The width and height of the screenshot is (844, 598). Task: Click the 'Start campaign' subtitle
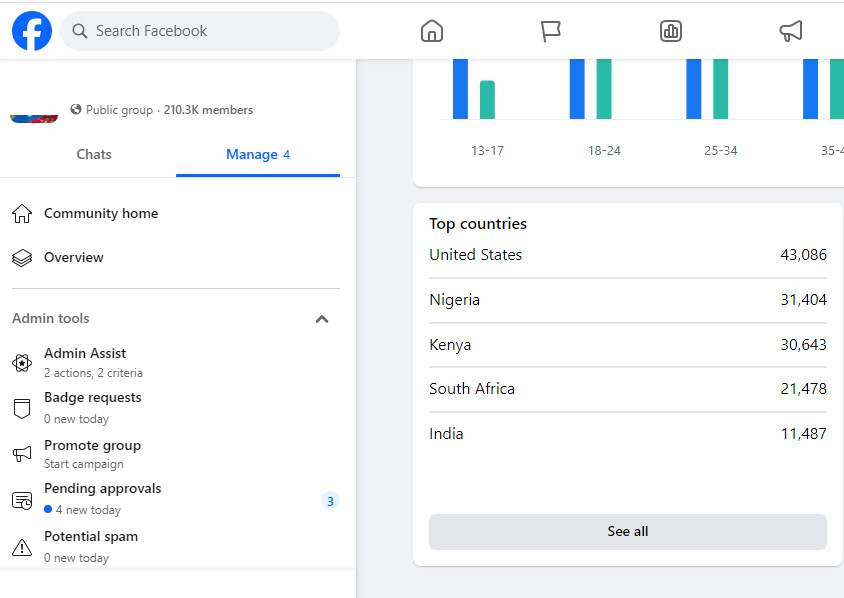click(x=84, y=464)
